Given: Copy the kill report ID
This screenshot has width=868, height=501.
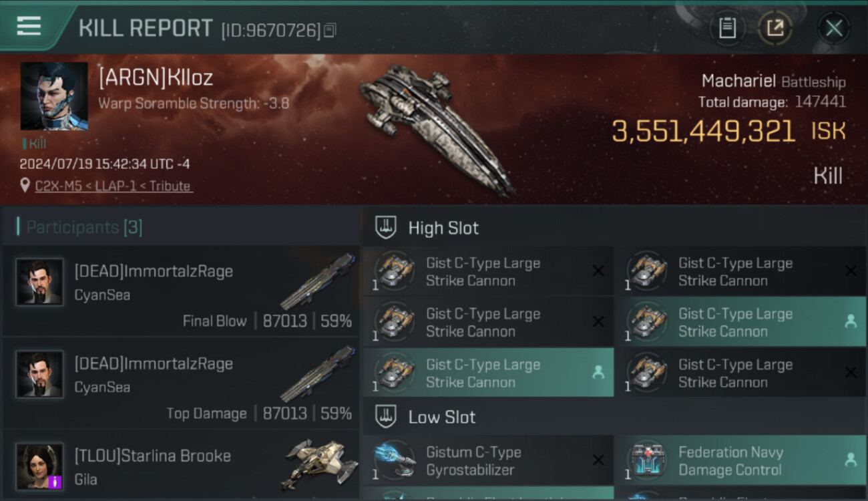Looking at the screenshot, I should point(330,30).
